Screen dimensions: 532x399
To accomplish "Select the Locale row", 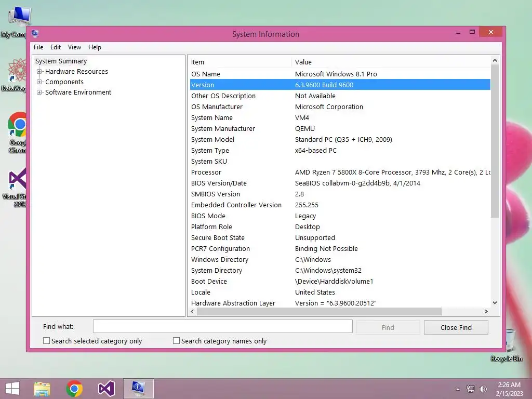I will coord(340,292).
